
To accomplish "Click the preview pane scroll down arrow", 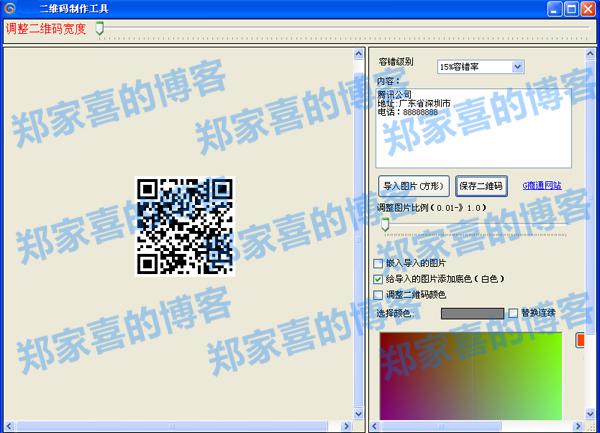I will (359, 413).
